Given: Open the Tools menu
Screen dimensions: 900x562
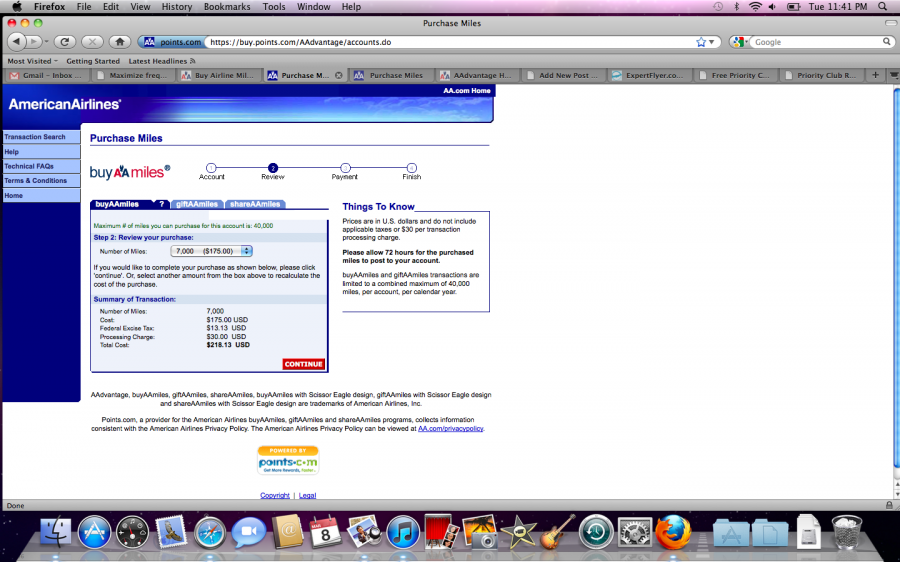Looking at the screenshot, I should (274, 7).
